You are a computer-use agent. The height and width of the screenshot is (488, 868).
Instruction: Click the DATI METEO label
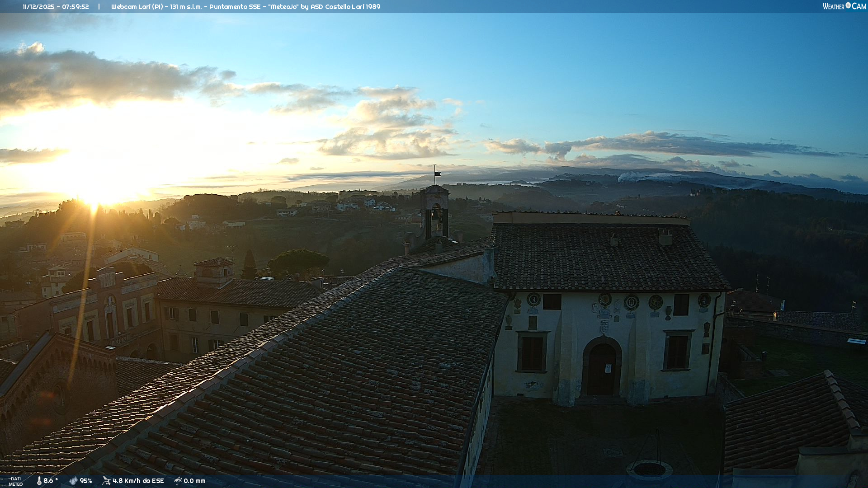pos(16,481)
